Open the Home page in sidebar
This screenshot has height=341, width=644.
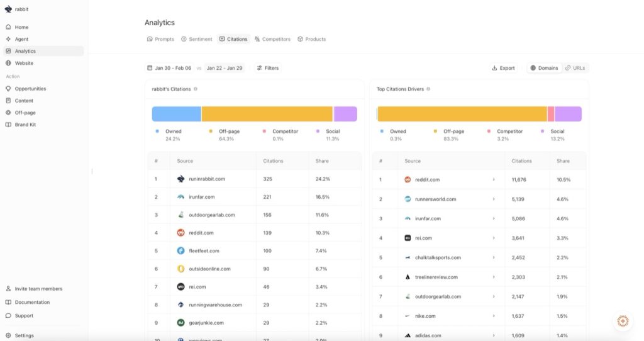click(21, 27)
